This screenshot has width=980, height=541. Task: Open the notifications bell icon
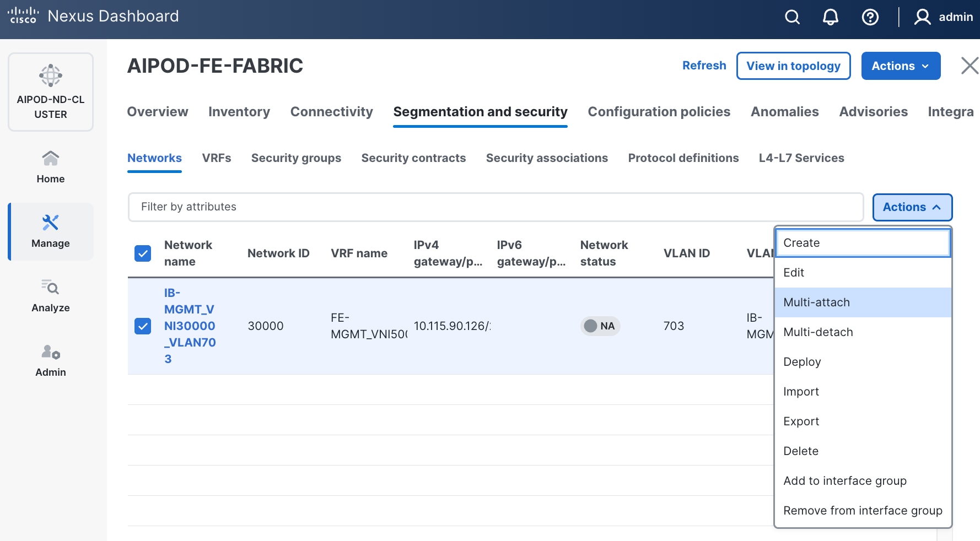click(x=831, y=17)
